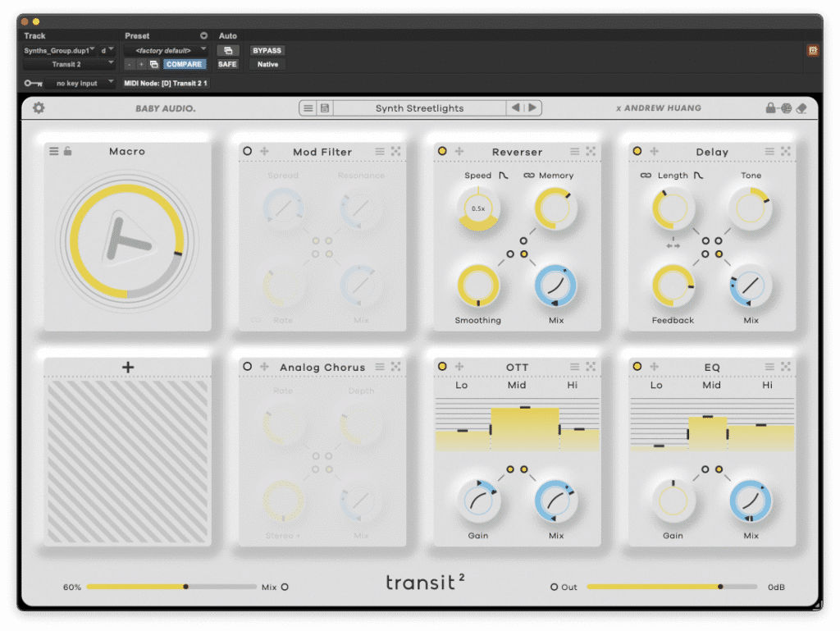This screenshot has height=631, width=840.
Task: Click the Reverser move handle icon
Action: tap(459, 151)
